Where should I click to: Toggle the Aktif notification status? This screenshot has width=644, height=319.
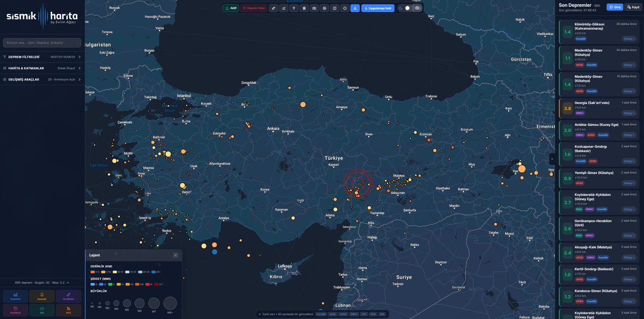(x=231, y=8)
